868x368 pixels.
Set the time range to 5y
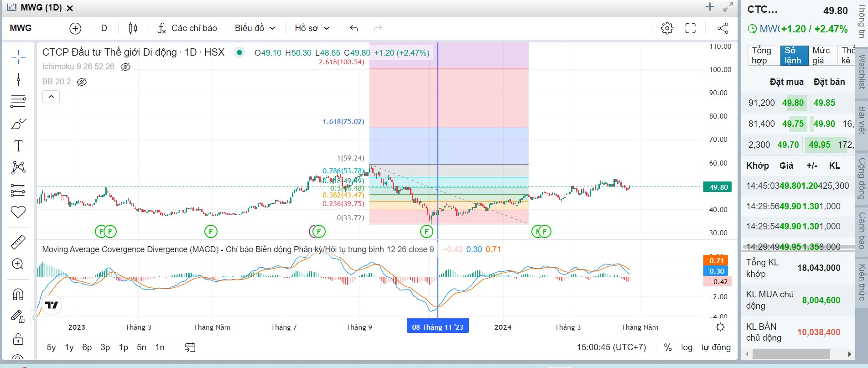[x=51, y=347]
